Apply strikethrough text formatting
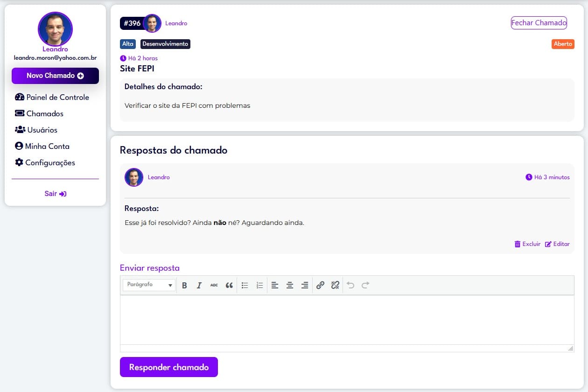Screen dimensions: 588x392 pyautogui.click(x=214, y=285)
